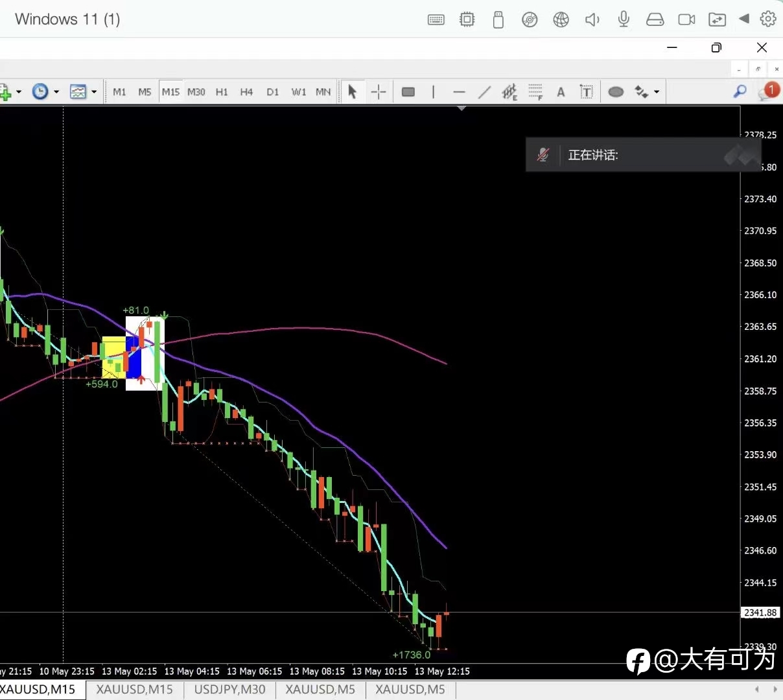783x700 pixels.
Task: Click the 13 May 08:15 time label
Action: click(317, 671)
